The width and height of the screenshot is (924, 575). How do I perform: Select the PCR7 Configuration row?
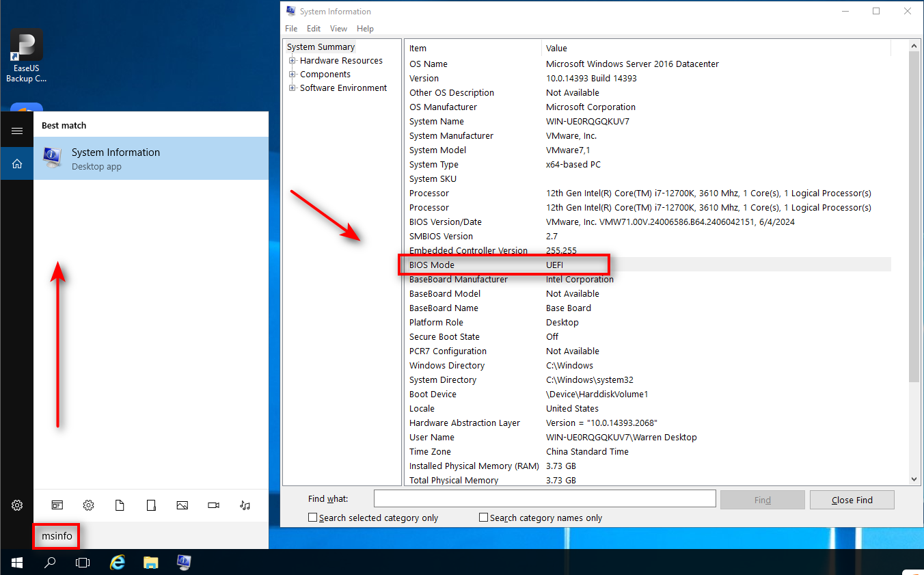(648, 351)
